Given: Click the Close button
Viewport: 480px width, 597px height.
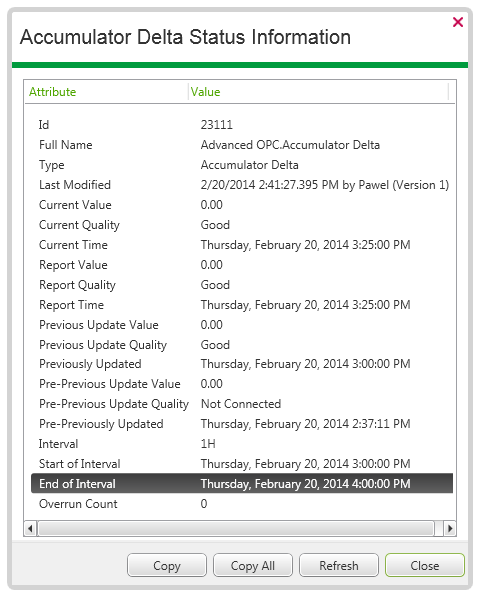Looking at the screenshot, I should coord(425,565).
